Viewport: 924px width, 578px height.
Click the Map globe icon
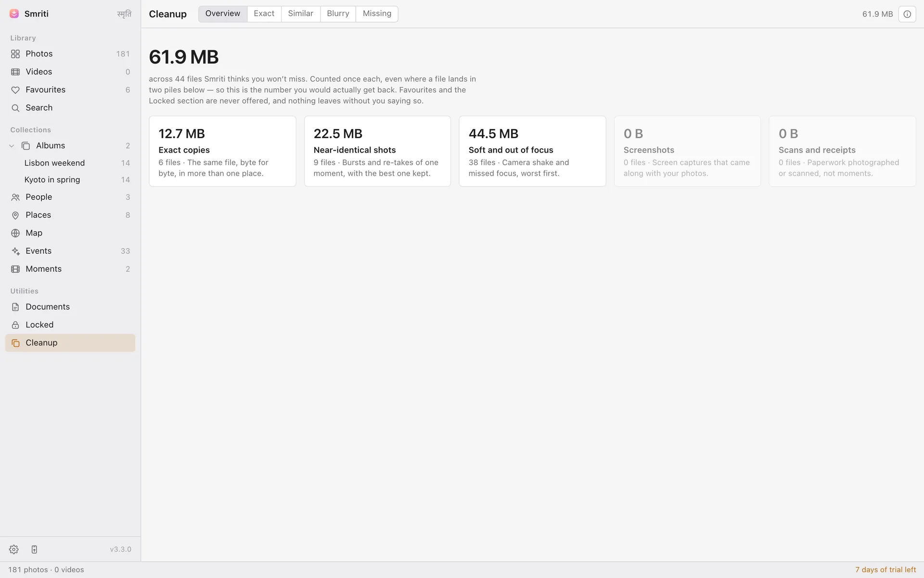pos(15,233)
